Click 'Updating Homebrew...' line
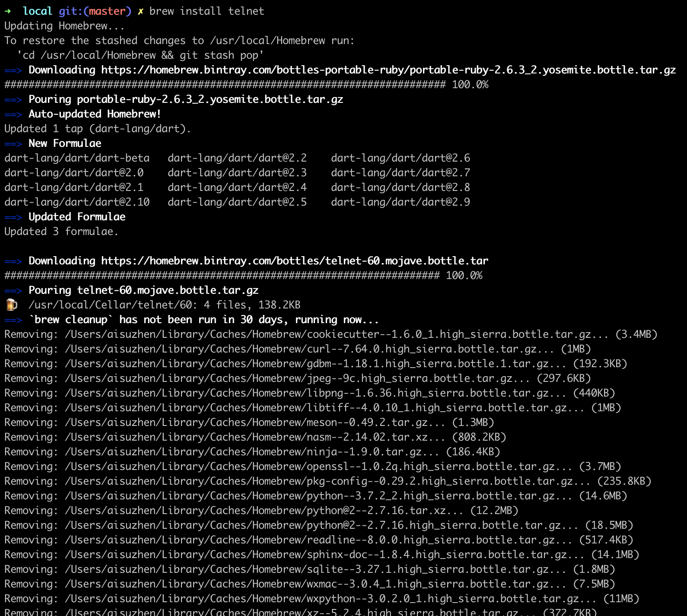This screenshot has width=687, height=616. click(x=64, y=26)
